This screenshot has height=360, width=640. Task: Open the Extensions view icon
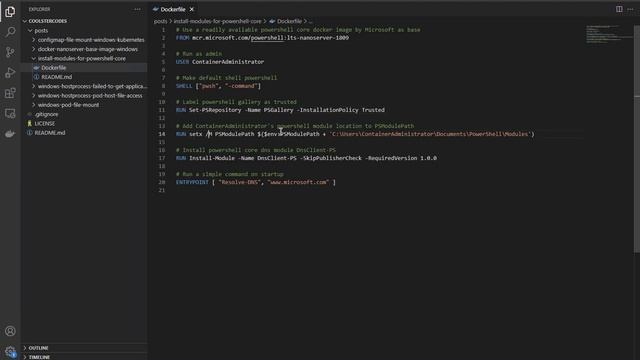[x=10, y=93]
